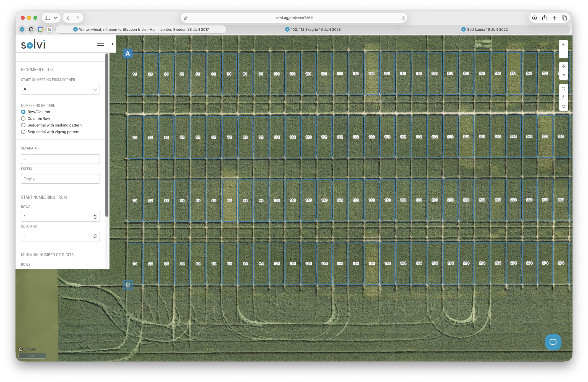This screenshot has height=382, width=588.
Task: Open the hamburger menu next to Solvi logo
Action: 101,44
